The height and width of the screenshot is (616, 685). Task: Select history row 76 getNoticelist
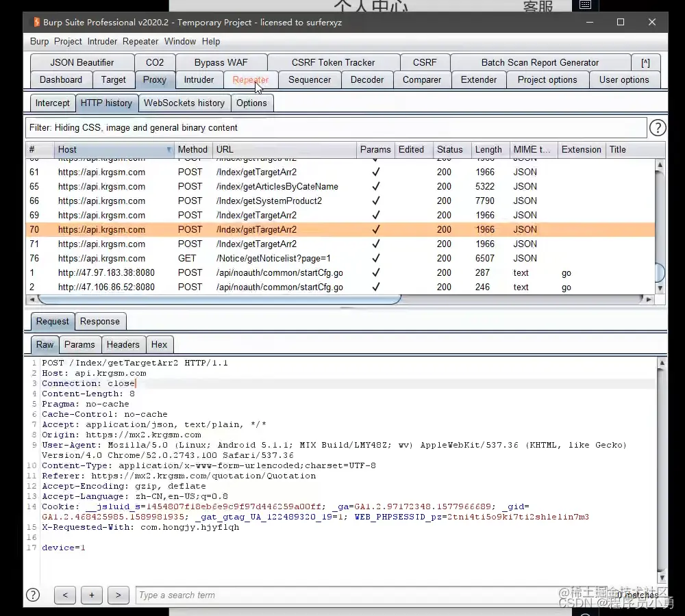340,259
